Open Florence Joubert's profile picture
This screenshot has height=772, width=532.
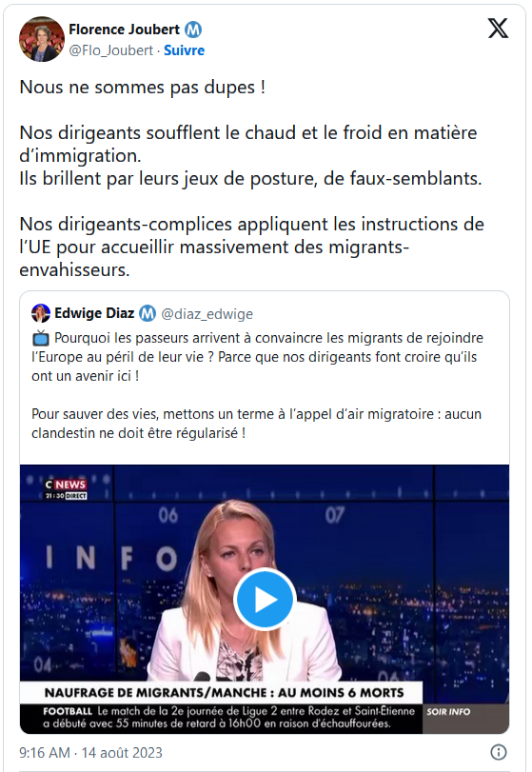tap(42, 39)
